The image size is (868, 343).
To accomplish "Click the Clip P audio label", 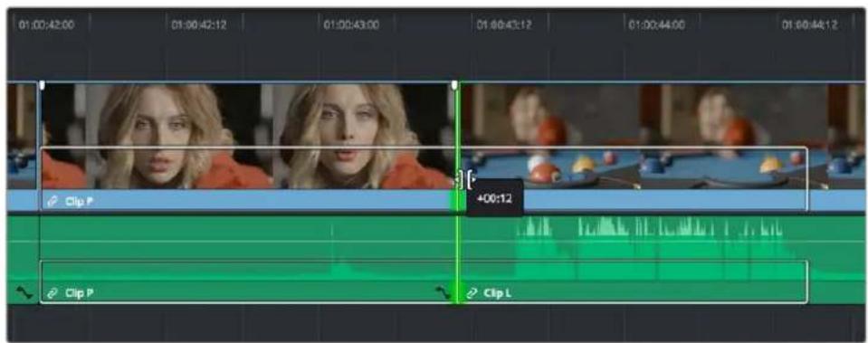I will pos(79,292).
